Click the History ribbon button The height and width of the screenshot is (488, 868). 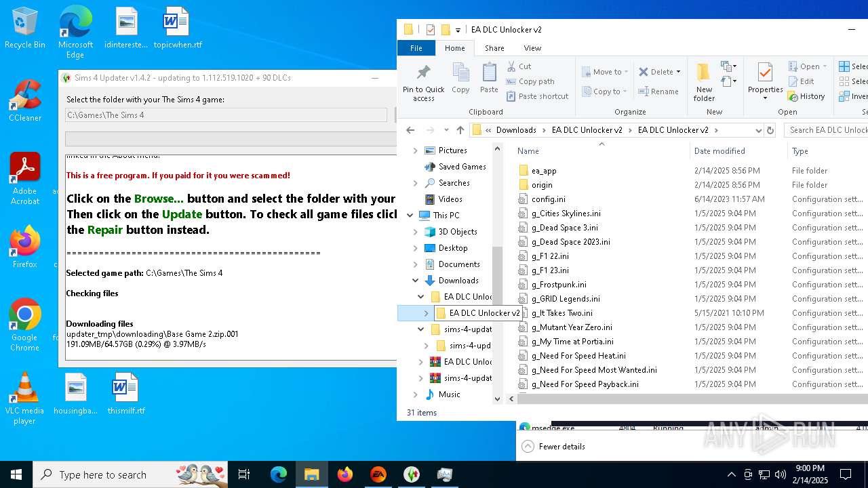tap(806, 96)
